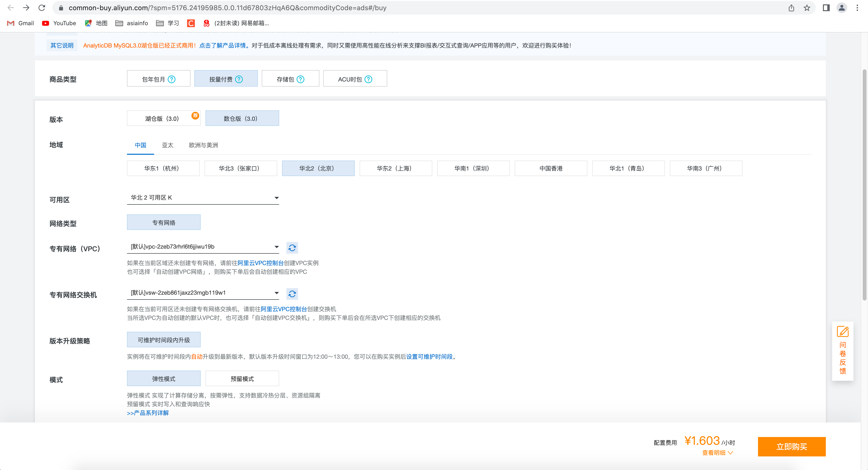Refresh the VPC list
868x470 pixels.
[292, 248]
